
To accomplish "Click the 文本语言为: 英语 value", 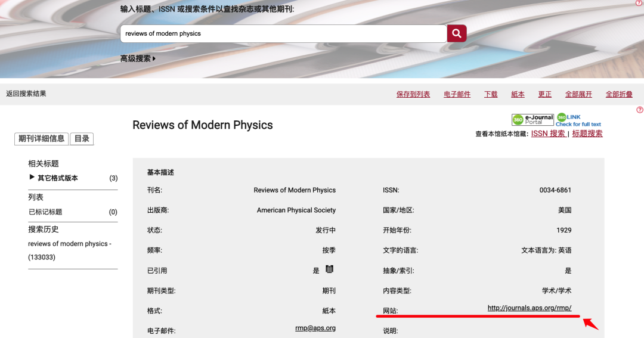I will pyautogui.click(x=546, y=250).
